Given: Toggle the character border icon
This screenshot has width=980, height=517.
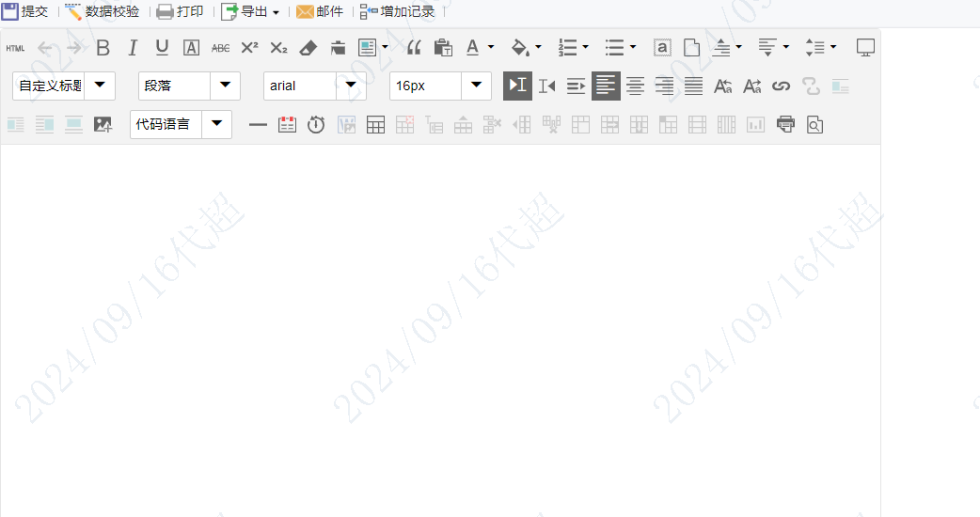Looking at the screenshot, I should (191, 48).
